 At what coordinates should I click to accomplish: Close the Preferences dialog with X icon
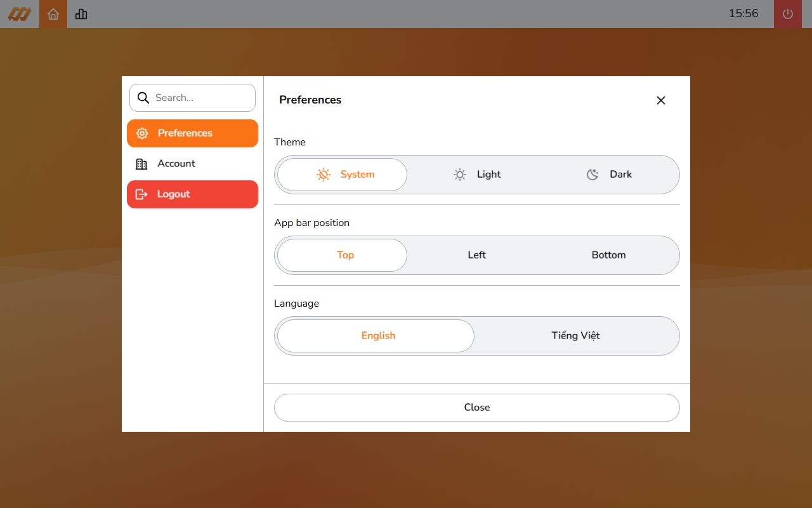point(661,100)
